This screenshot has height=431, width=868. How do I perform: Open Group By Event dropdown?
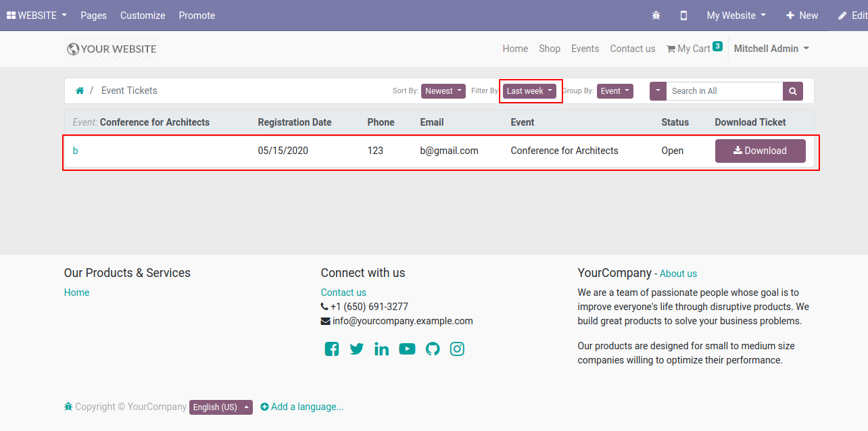click(615, 91)
